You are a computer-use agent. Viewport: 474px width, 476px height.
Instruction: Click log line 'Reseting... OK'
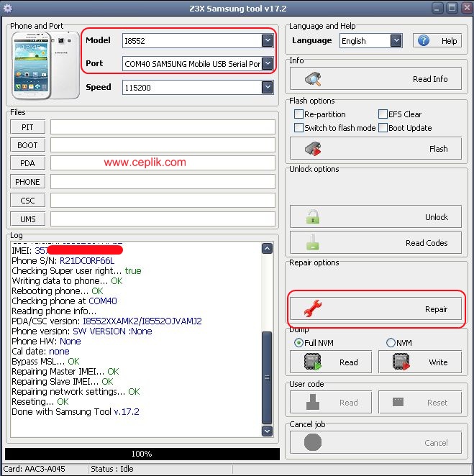click(x=40, y=402)
